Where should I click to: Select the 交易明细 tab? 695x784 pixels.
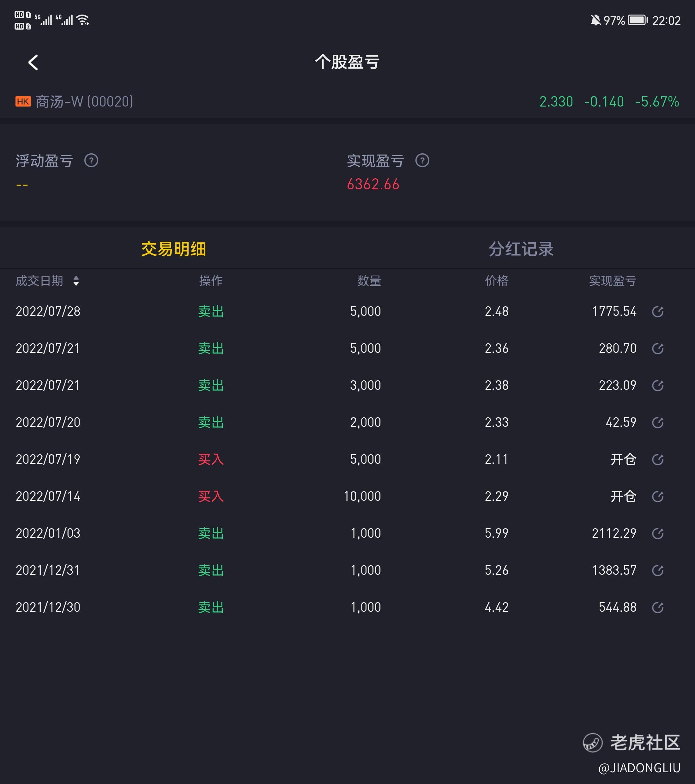174,249
